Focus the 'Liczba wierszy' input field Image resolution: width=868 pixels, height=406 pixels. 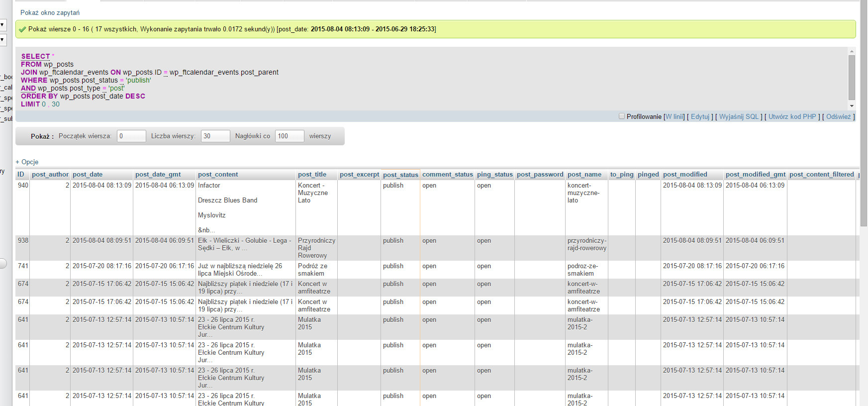pos(215,136)
